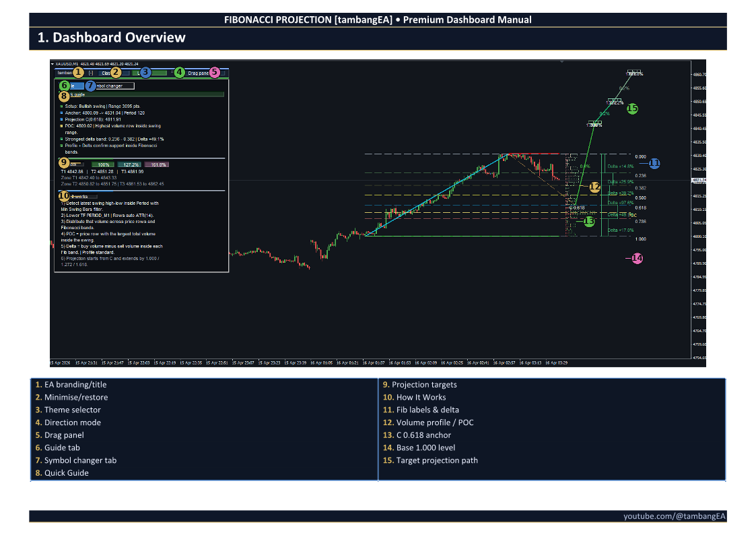Select the Guide tab

click(72, 86)
